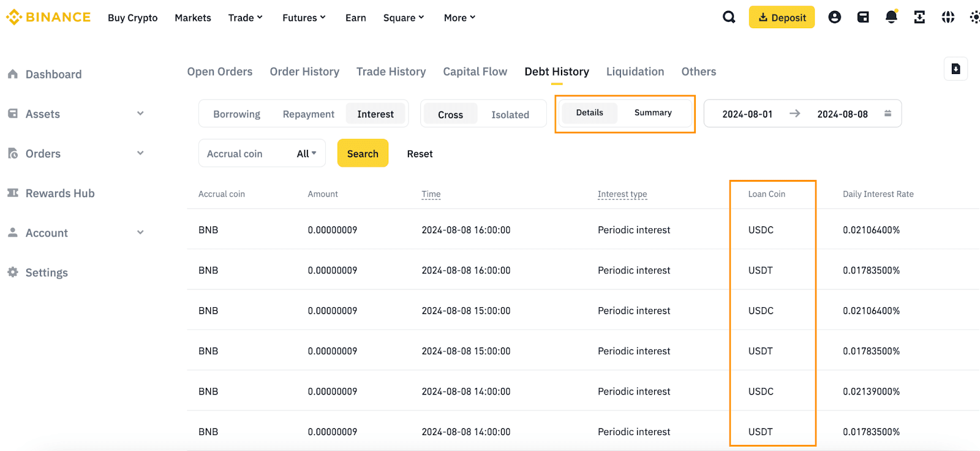Screen dimensions: 980x451
Task: Open the Square dropdown menu
Action: [404, 18]
